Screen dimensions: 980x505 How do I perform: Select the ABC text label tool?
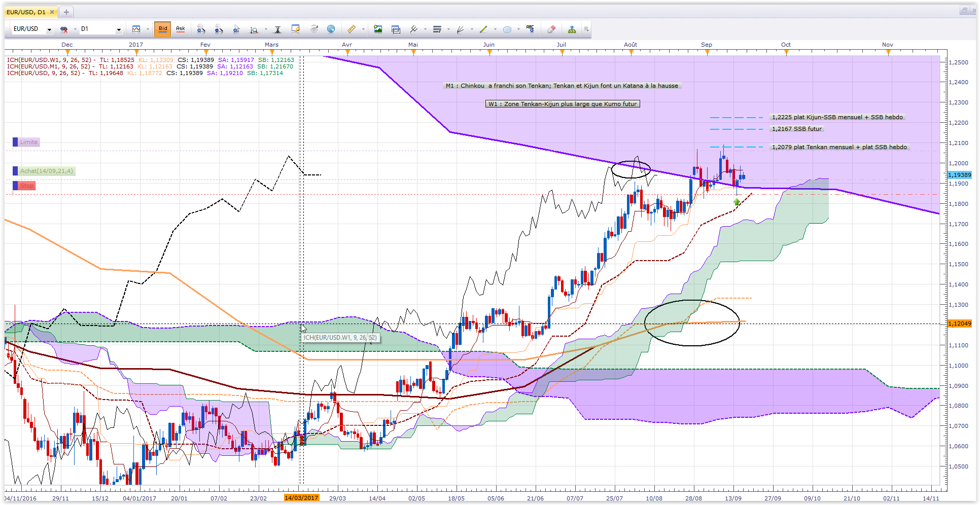coord(530,29)
